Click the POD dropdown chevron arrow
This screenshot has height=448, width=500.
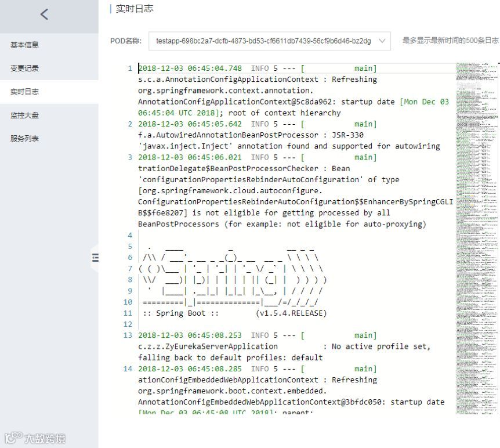tap(382, 41)
